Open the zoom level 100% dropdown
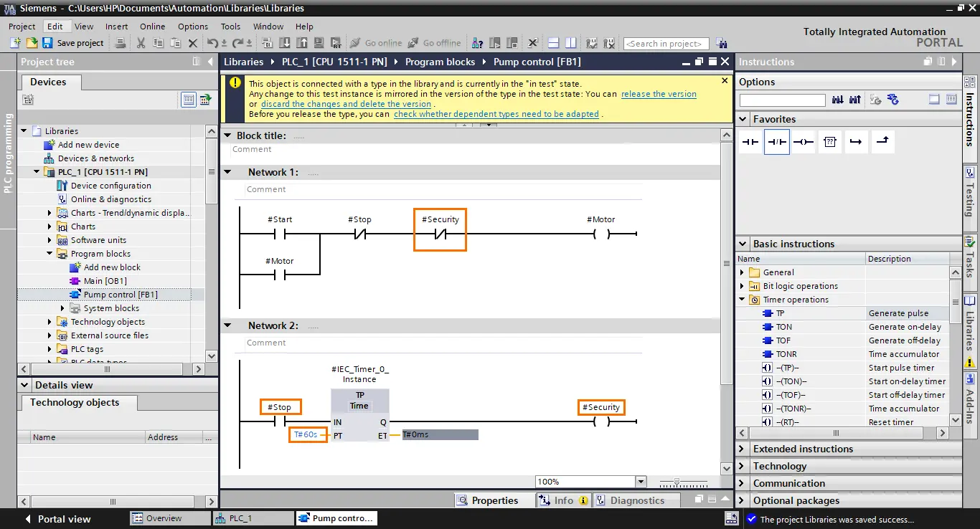Image resolution: width=980 pixels, height=529 pixels. pyautogui.click(x=641, y=482)
